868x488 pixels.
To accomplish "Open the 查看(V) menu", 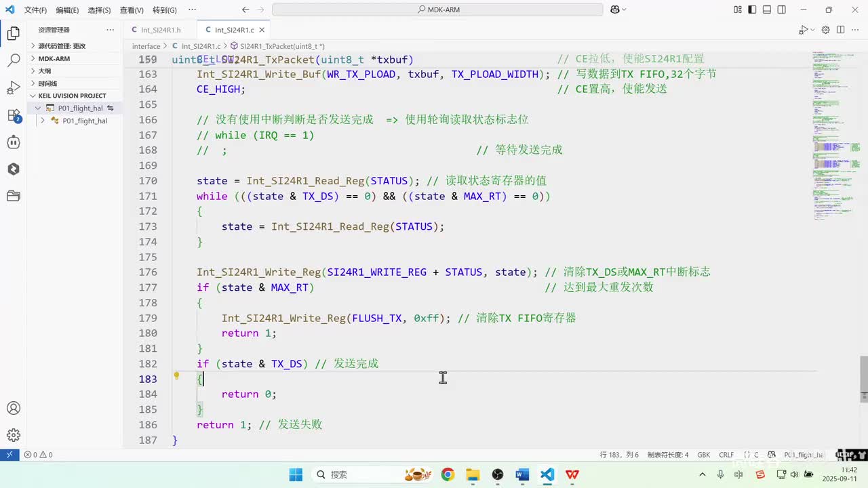I will pos(132,10).
